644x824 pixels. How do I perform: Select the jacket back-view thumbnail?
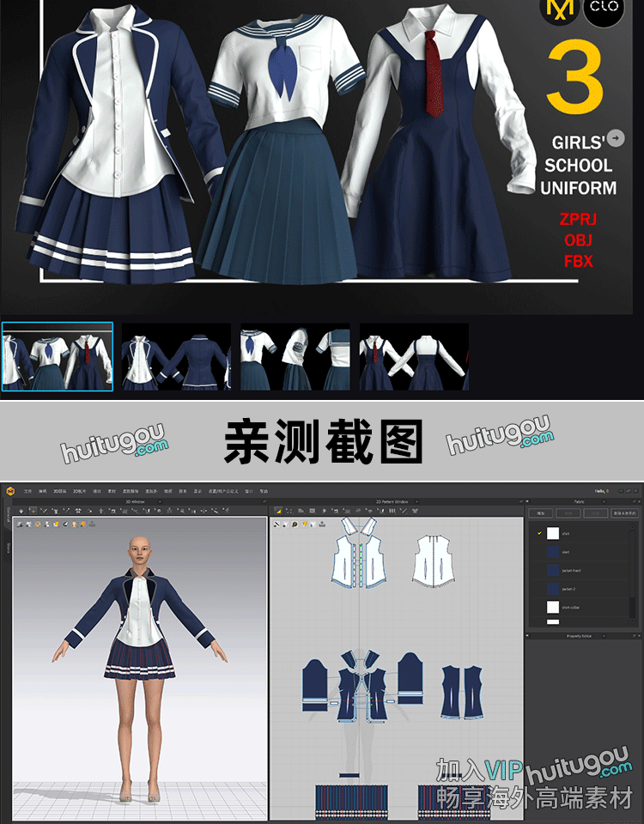(x=176, y=356)
